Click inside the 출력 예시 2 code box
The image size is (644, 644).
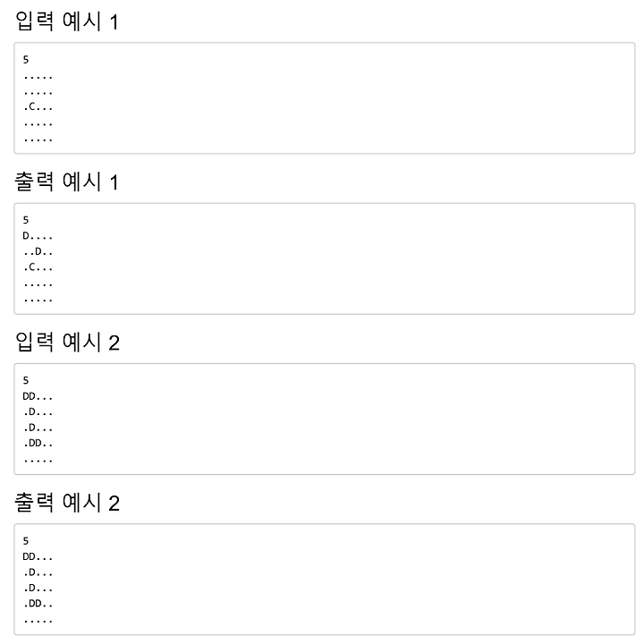pyautogui.click(x=325, y=580)
